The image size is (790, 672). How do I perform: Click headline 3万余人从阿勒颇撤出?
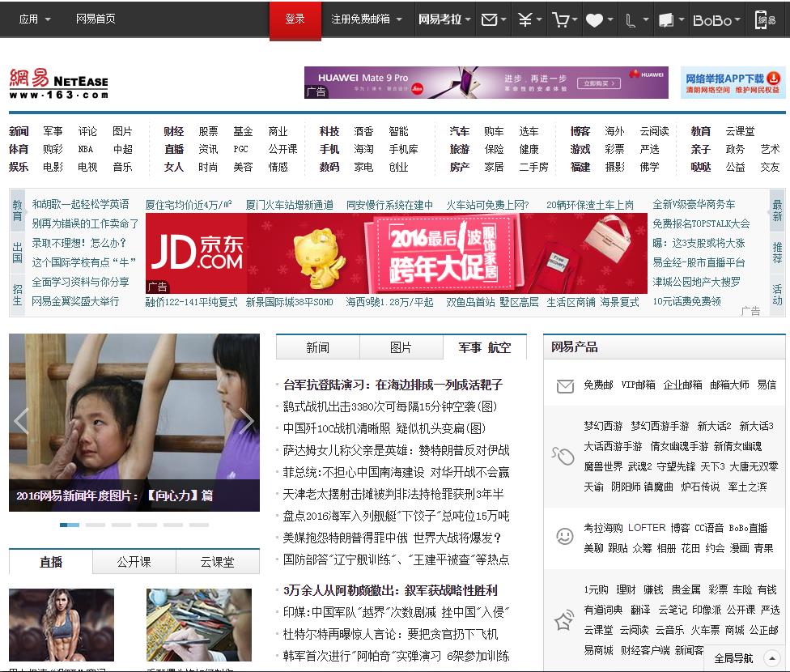pyautogui.click(x=390, y=590)
